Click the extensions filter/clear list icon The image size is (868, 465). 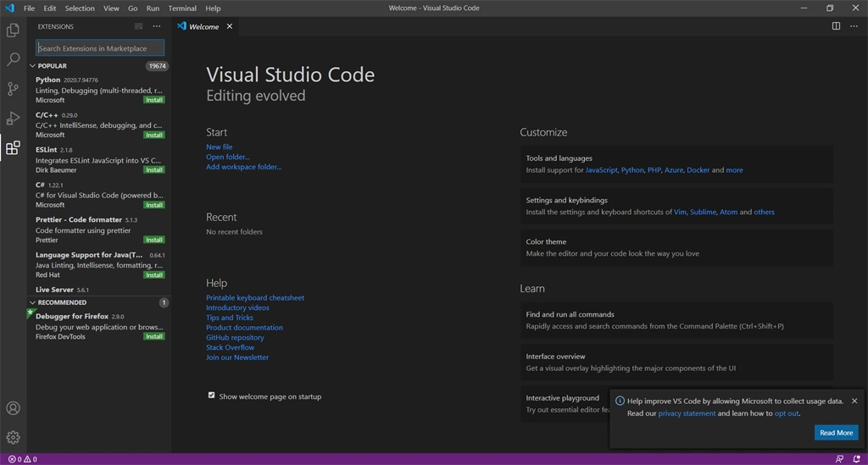pyautogui.click(x=138, y=26)
